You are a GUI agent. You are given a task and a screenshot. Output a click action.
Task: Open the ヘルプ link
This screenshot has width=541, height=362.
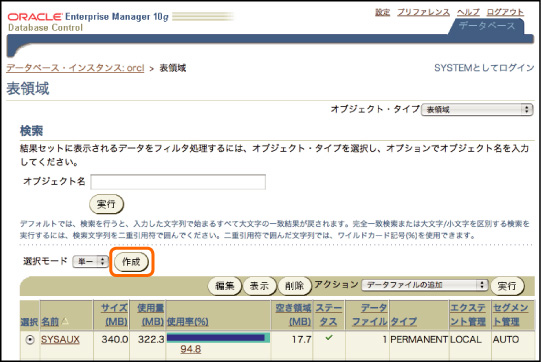tap(468, 12)
